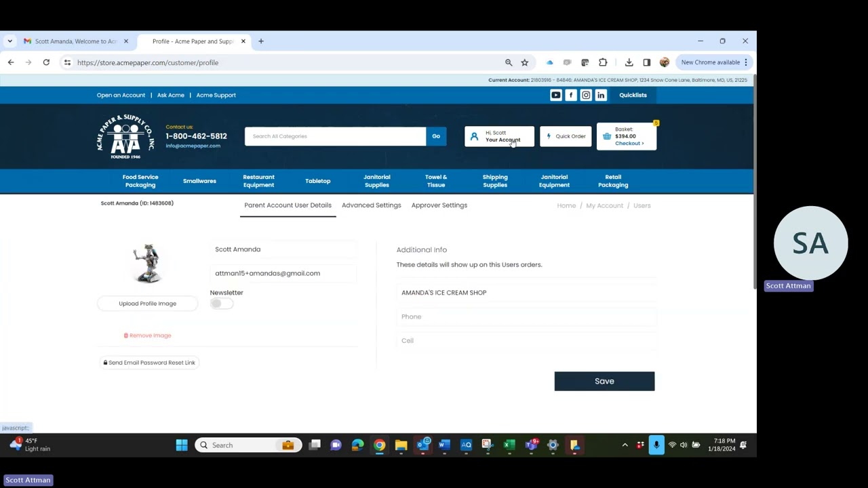Image resolution: width=868 pixels, height=488 pixels.
Task: Bookmark this page with the star icon
Action: tap(524, 62)
